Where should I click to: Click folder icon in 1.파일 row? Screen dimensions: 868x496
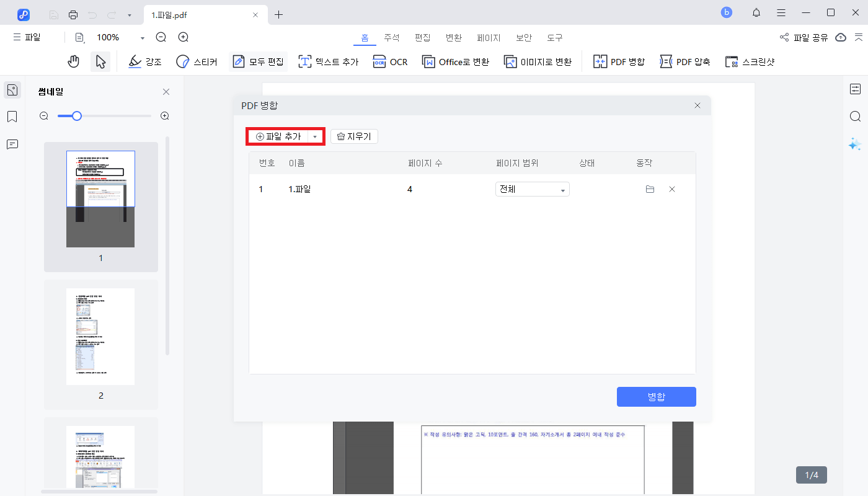[650, 189]
